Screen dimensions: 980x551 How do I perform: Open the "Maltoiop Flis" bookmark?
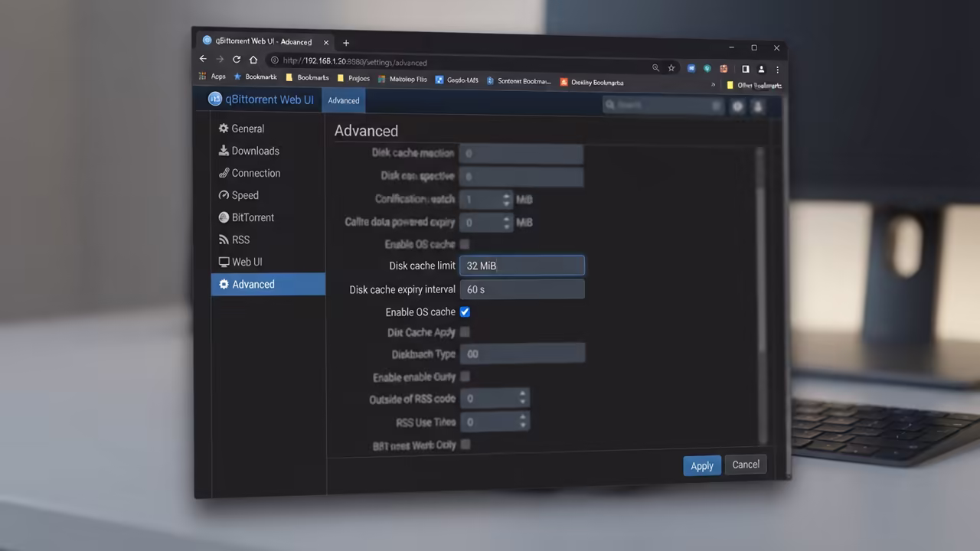pyautogui.click(x=403, y=79)
